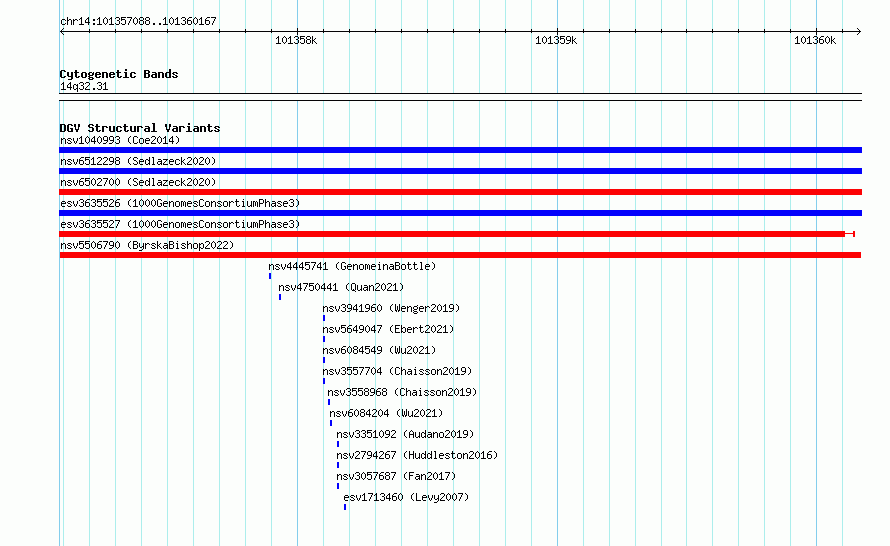Click the left arrowhead of the ruler
This screenshot has width=890, height=546.
62,32
